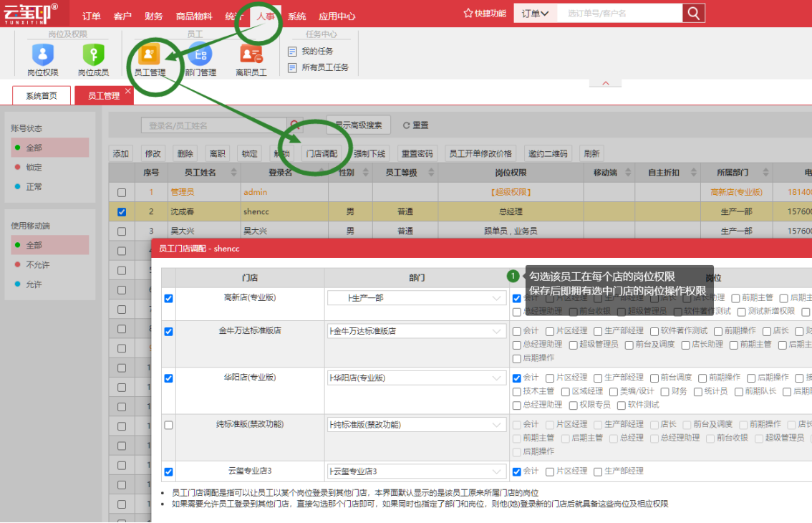Image resolution: width=812 pixels, height=523 pixels.
Task: Expand department dropdown for 云玺专业店3
Action: pos(496,471)
